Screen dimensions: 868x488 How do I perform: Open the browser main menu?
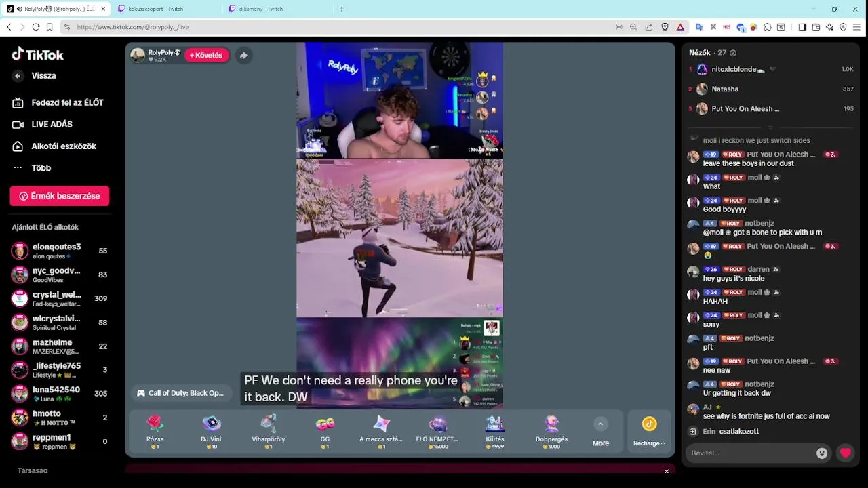pos(857,27)
